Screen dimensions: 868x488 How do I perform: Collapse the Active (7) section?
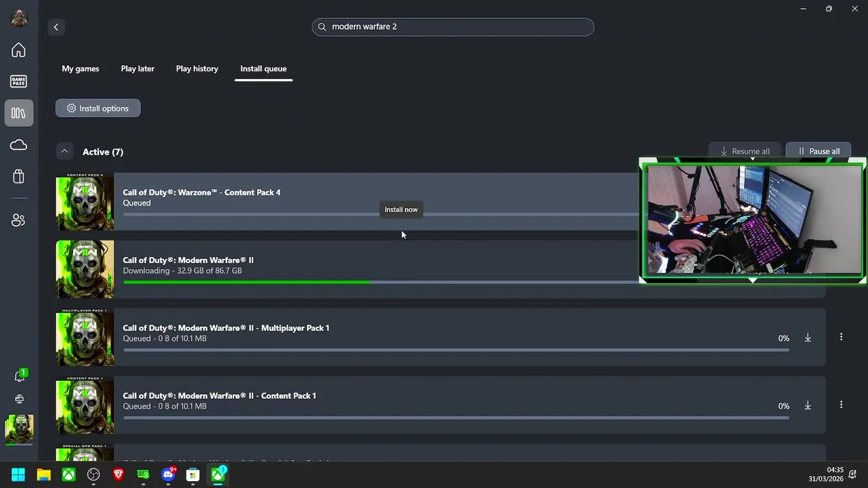click(64, 151)
